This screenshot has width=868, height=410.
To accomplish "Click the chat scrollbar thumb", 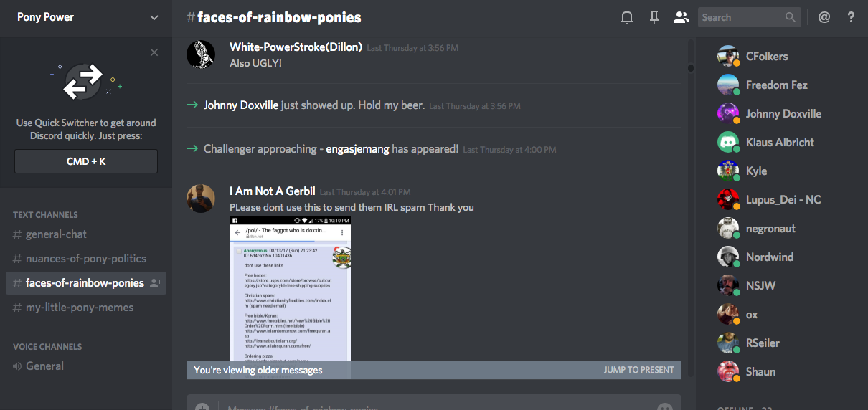I will pos(691,68).
